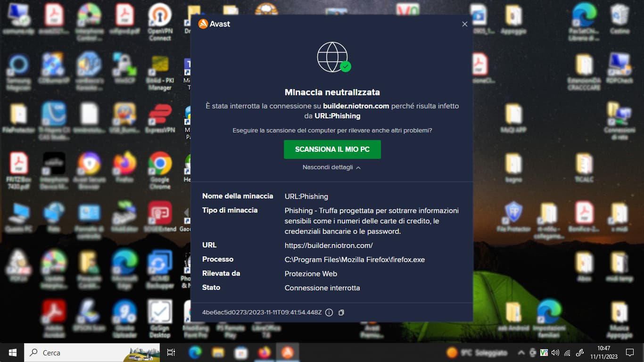Open the weather widget showing Soleggiato
Viewport: 644px width, 362px height.
click(477, 353)
